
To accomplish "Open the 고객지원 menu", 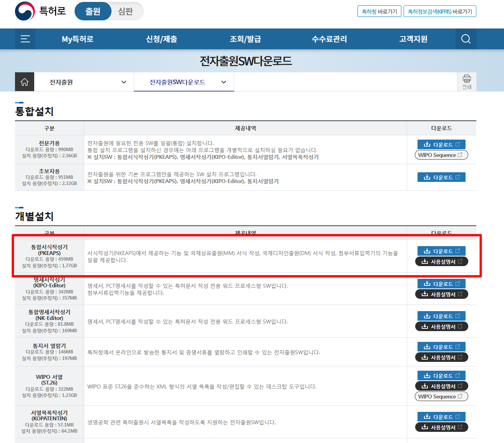I will (413, 39).
